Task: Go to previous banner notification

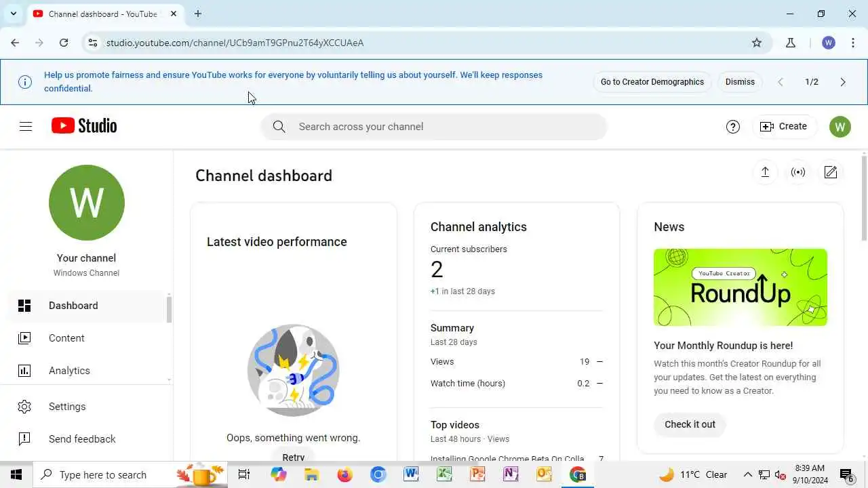Action: point(781,82)
